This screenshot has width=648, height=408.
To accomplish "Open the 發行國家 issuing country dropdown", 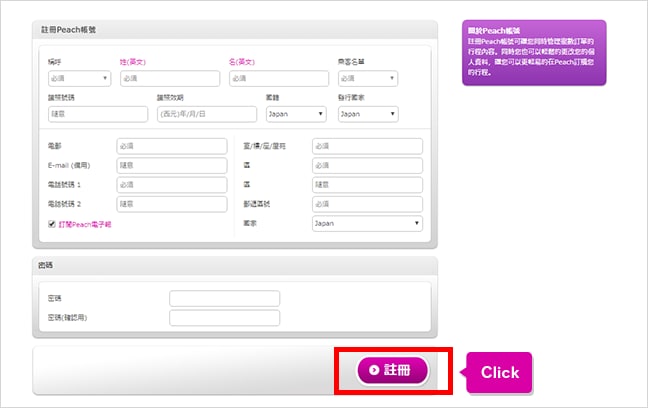I will click(x=368, y=114).
